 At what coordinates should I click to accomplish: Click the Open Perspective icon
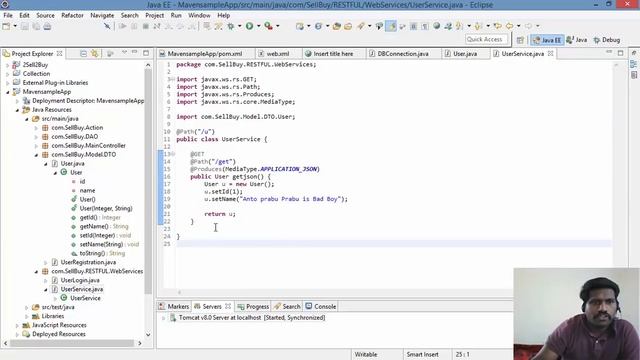pos(520,40)
